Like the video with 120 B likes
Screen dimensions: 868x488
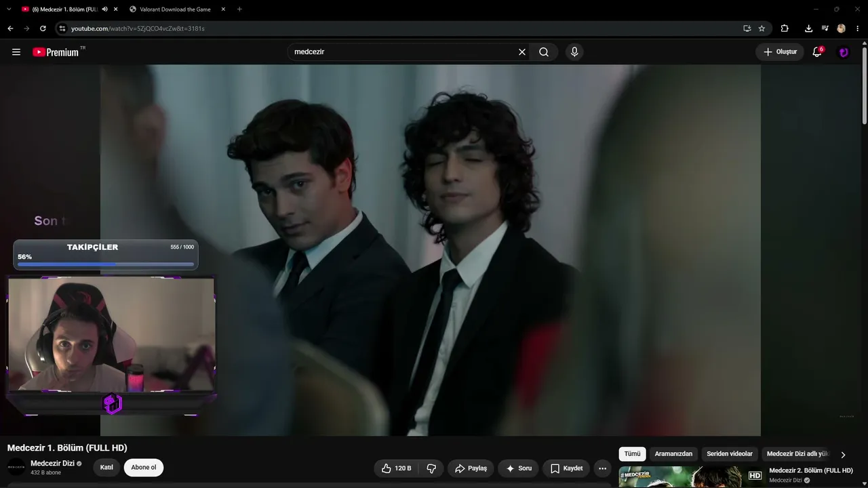pos(396,468)
